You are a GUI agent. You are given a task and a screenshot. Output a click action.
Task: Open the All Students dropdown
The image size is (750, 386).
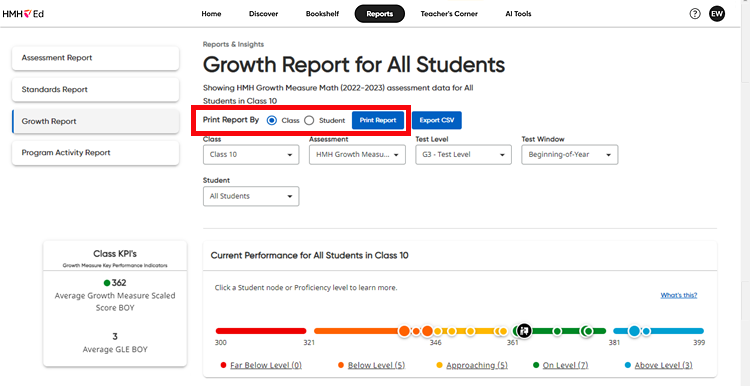tap(251, 196)
